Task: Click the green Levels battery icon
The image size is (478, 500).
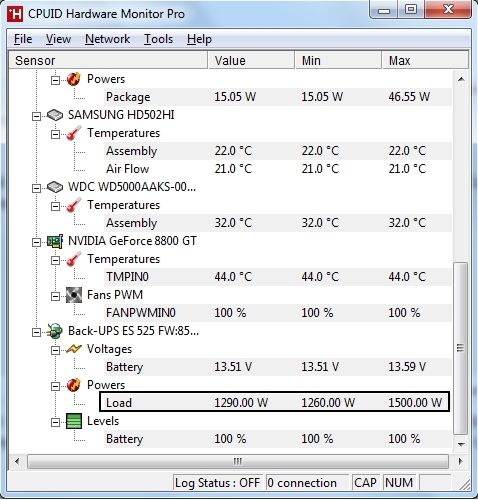Action: tap(74, 421)
